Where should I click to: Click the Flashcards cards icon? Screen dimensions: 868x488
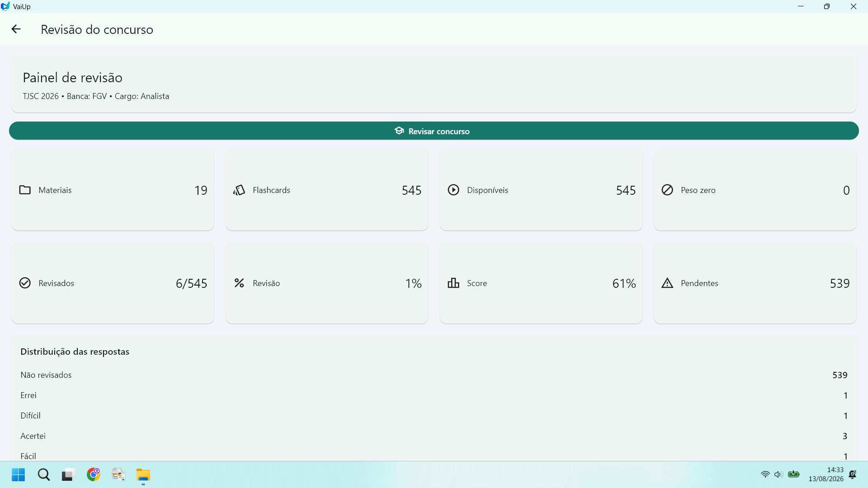coord(239,190)
